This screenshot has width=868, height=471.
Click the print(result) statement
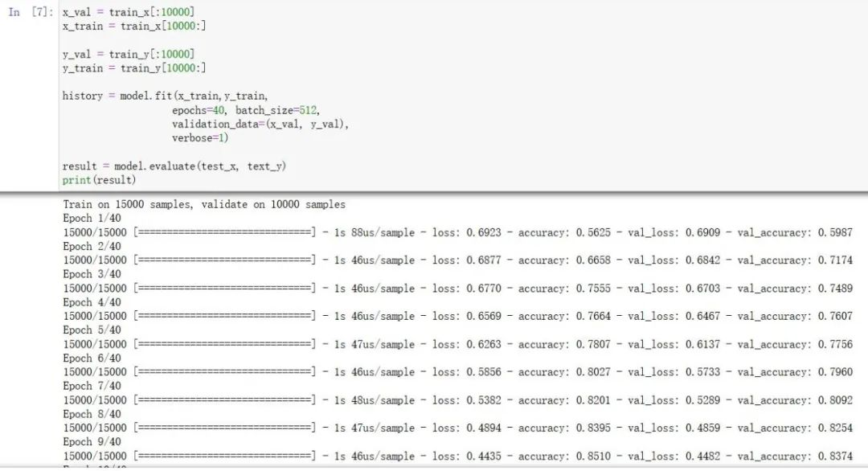coord(99,179)
